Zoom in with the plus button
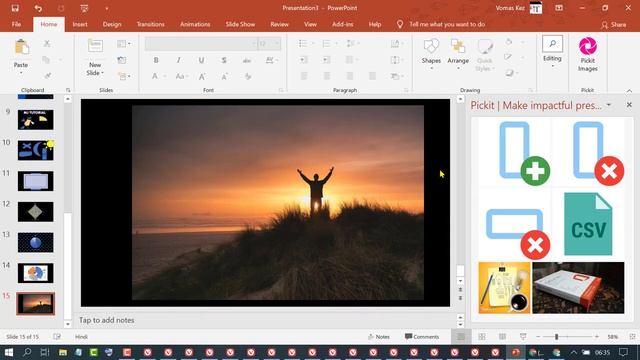 (597, 337)
